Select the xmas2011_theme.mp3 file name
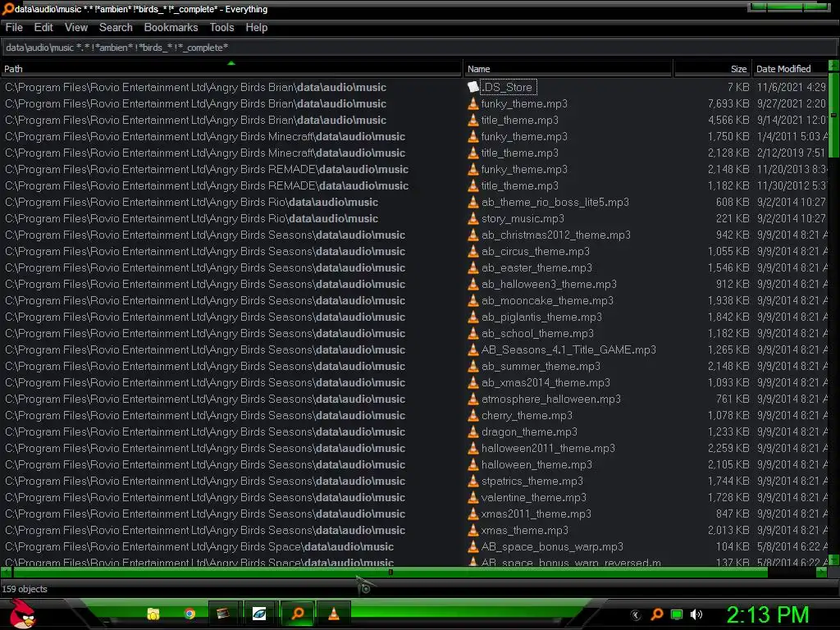The width and height of the screenshot is (840, 630). coord(536,514)
